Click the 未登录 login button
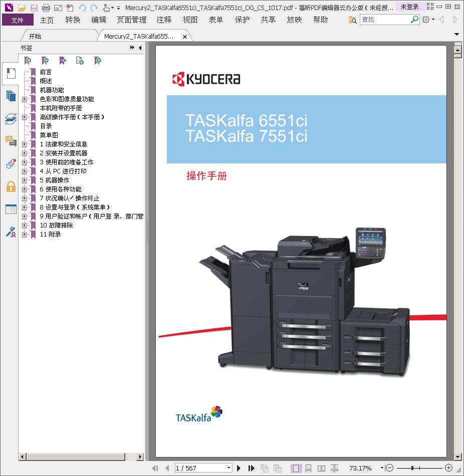 point(409,7)
